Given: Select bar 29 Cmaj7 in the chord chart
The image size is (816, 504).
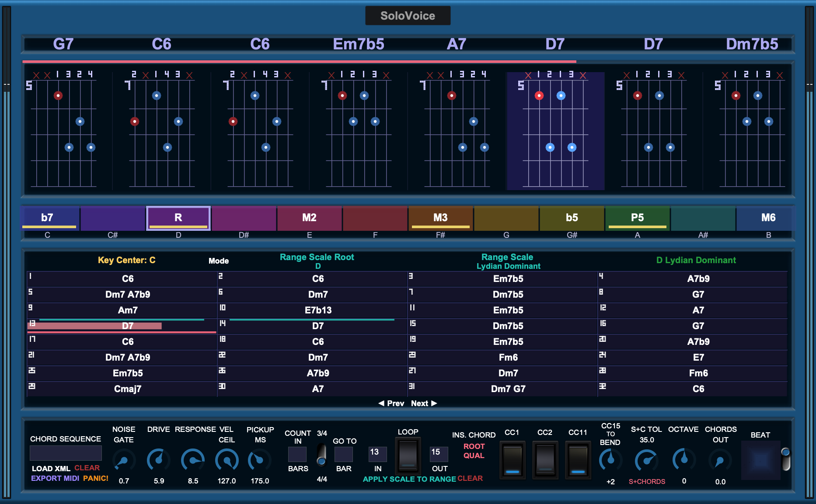Looking at the screenshot, I should pos(122,389).
